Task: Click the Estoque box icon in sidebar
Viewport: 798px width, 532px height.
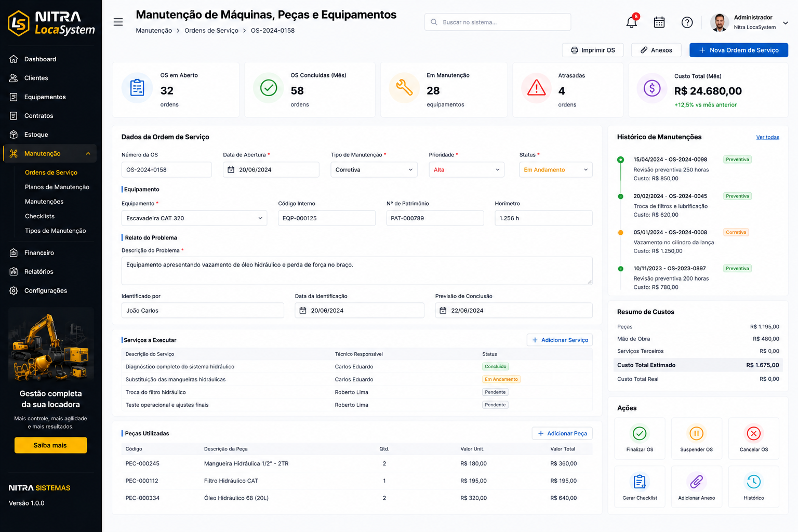Action: (x=14, y=135)
